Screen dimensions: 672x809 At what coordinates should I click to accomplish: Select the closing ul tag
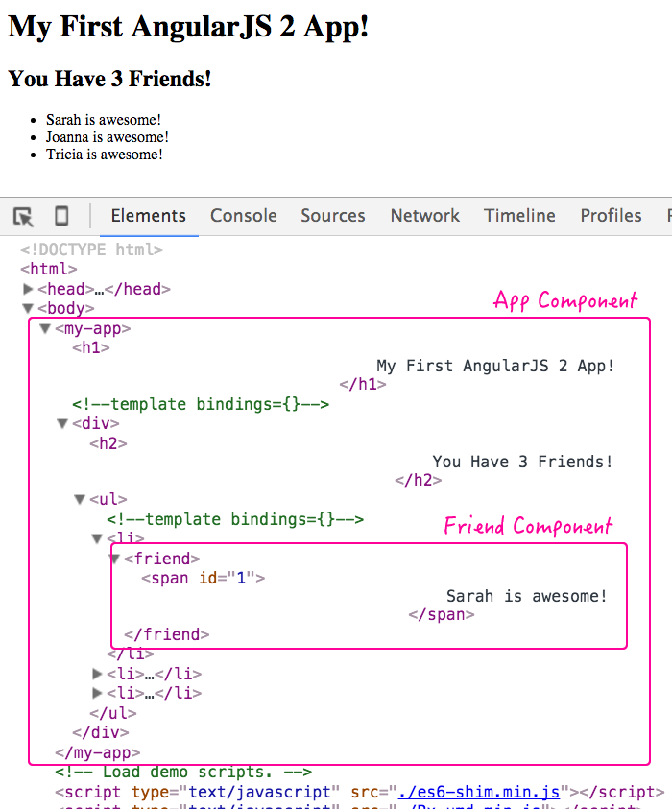pos(113,713)
